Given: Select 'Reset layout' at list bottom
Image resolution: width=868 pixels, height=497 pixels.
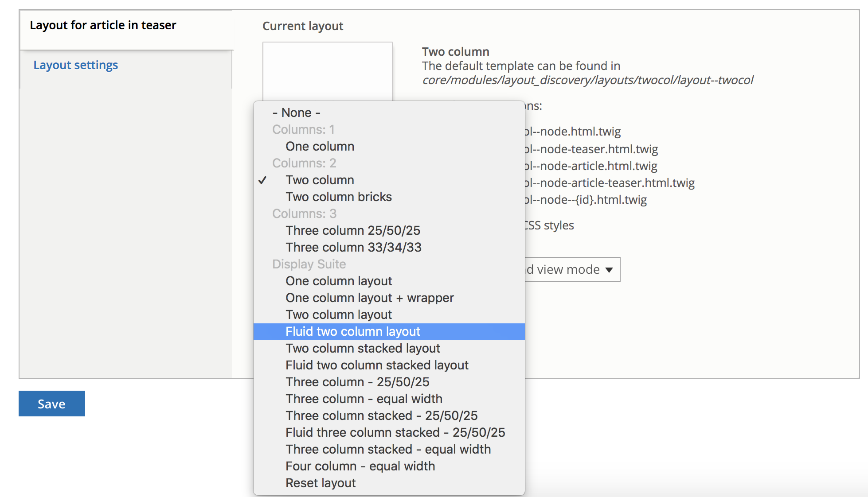Looking at the screenshot, I should [321, 483].
